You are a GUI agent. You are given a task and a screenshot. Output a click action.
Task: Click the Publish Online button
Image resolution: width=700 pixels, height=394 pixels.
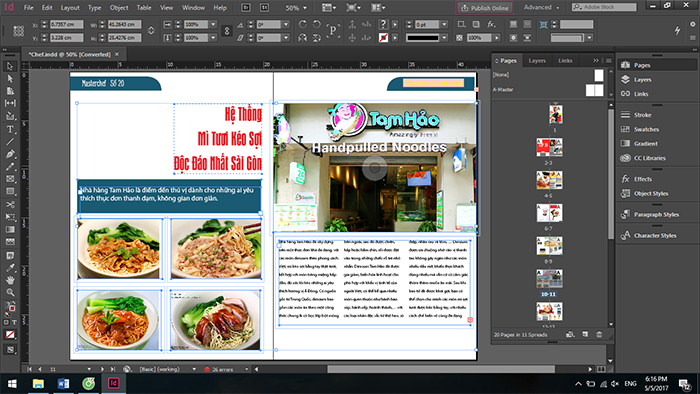click(485, 8)
